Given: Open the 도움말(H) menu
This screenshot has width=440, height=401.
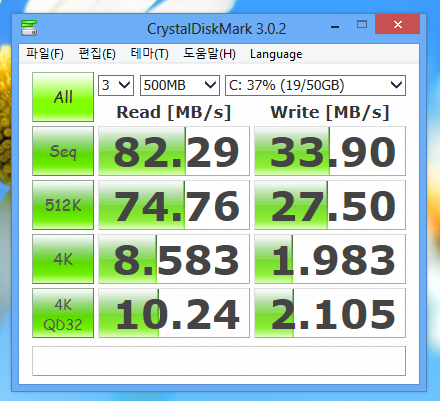Looking at the screenshot, I should 209,54.
